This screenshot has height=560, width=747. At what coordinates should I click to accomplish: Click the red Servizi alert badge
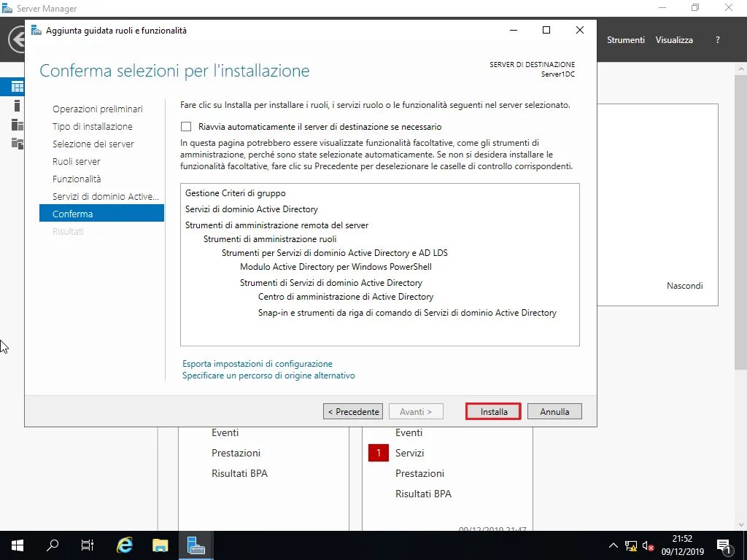point(379,453)
